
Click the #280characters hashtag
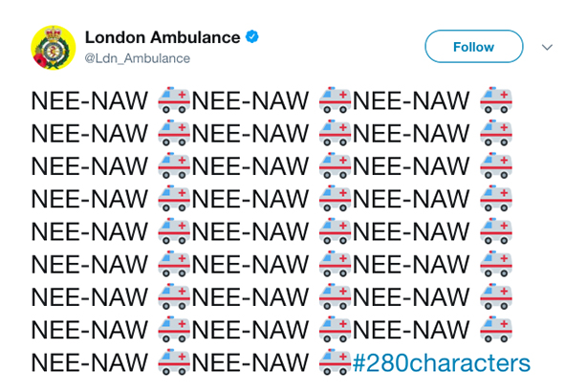[442, 362]
